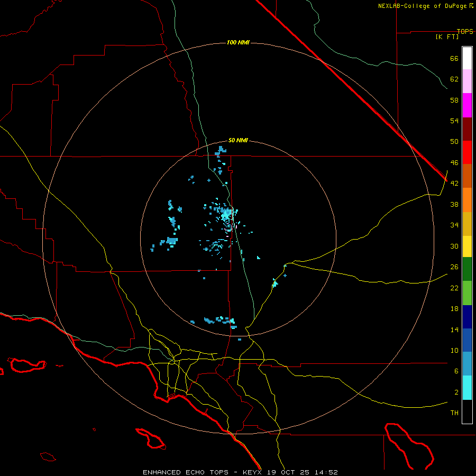
Task: Click the TH threshold label
Action: 454,413
